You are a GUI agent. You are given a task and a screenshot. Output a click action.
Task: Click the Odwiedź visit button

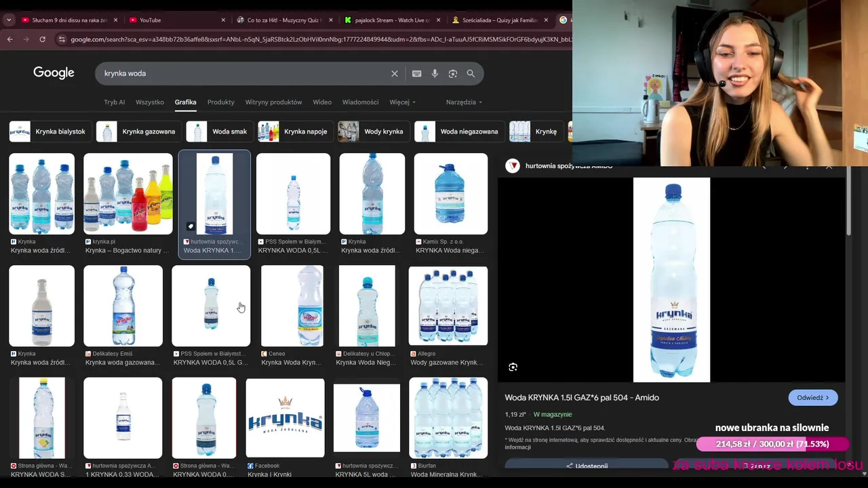click(x=813, y=398)
